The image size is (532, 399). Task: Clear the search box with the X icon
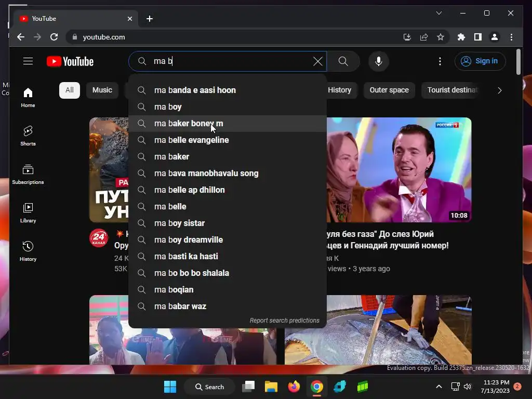pyautogui.click(x=317, y=61)
